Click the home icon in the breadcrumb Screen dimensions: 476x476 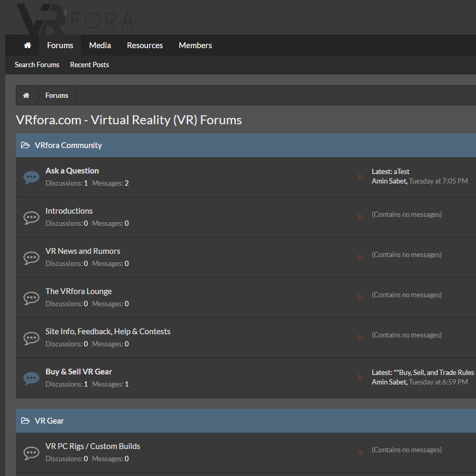tap(26, 96)
